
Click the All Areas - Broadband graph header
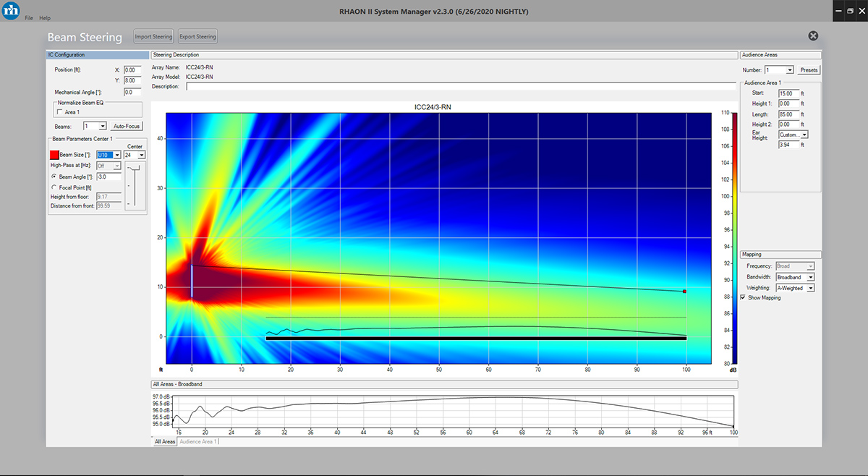point(444,383)
